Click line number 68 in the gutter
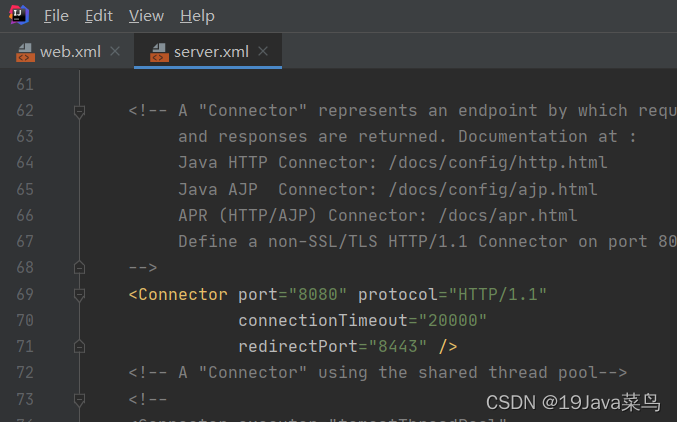Image resolution: width=677 pixels, height=422 pixels. pyautogui.click(x=25, y=267)
